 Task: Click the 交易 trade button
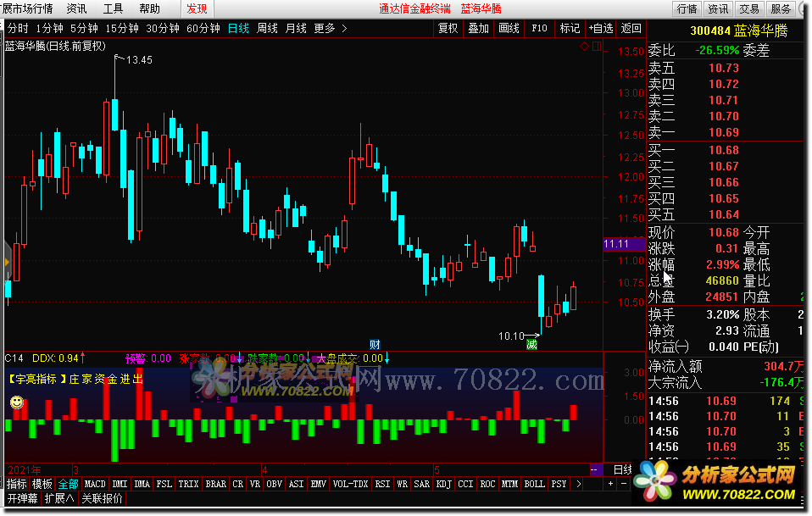749,8
